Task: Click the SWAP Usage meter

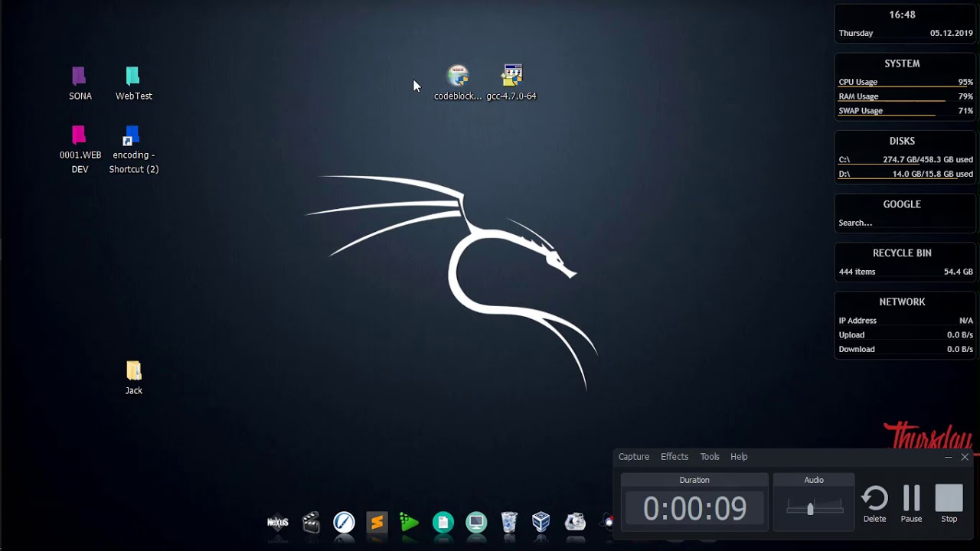Action: click(906, 111)
